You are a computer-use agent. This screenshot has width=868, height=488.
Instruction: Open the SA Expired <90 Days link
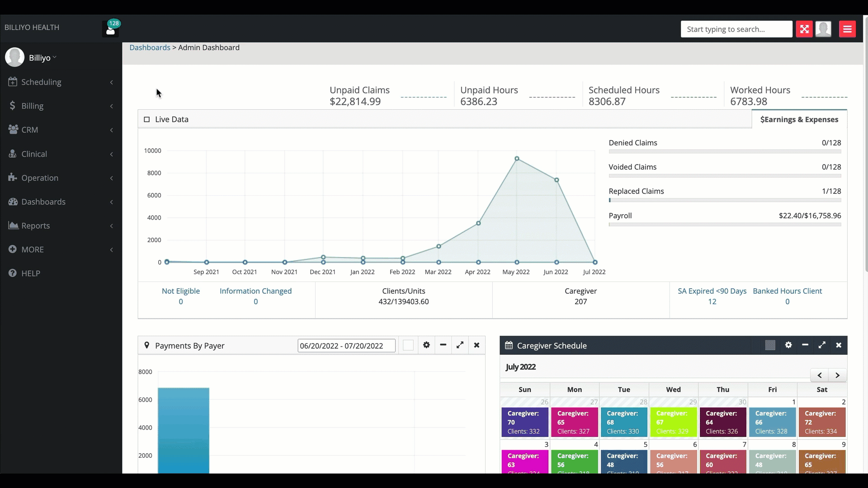pyautogui.click(x=712, y=291)
